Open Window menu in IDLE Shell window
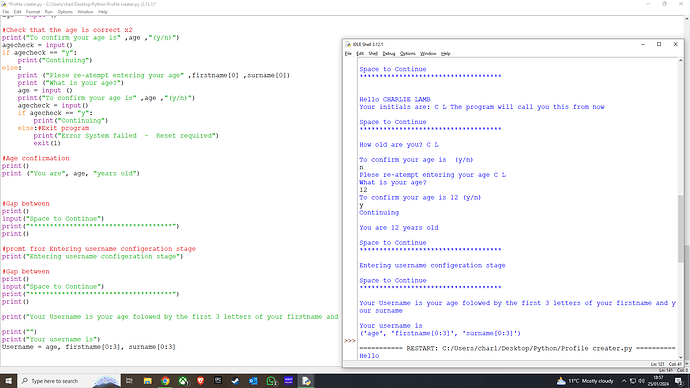 coord(428,54)
